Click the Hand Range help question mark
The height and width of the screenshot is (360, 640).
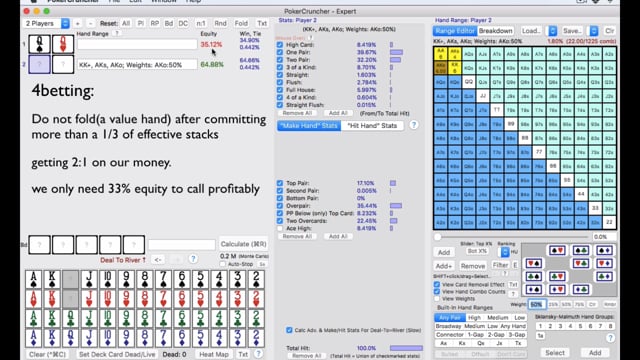[116, 33]
